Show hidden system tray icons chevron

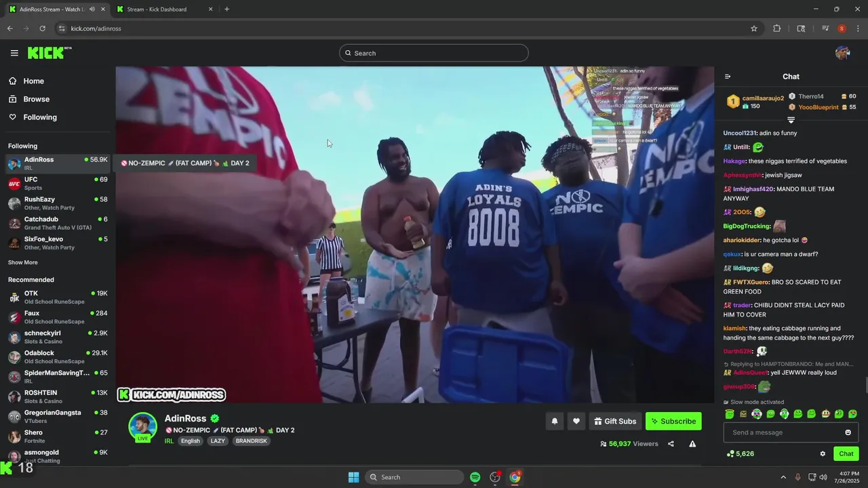click(783, 477)
